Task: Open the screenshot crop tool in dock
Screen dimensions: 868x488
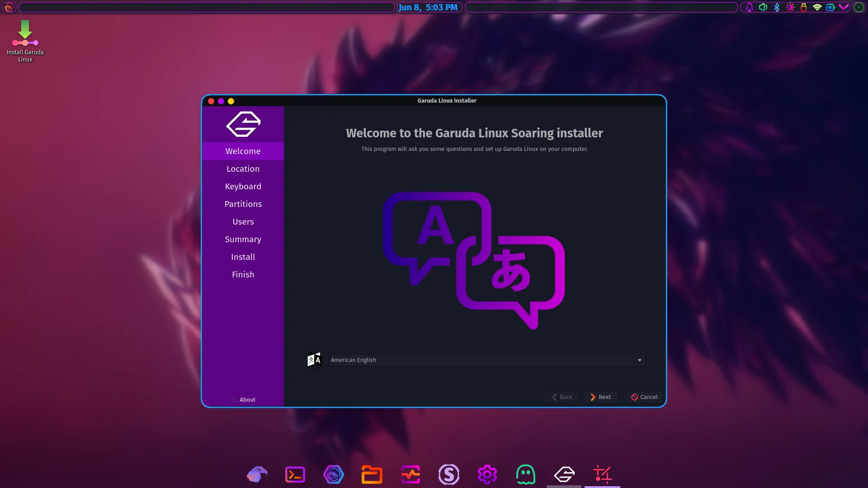Action: click(x=603, y=474)
